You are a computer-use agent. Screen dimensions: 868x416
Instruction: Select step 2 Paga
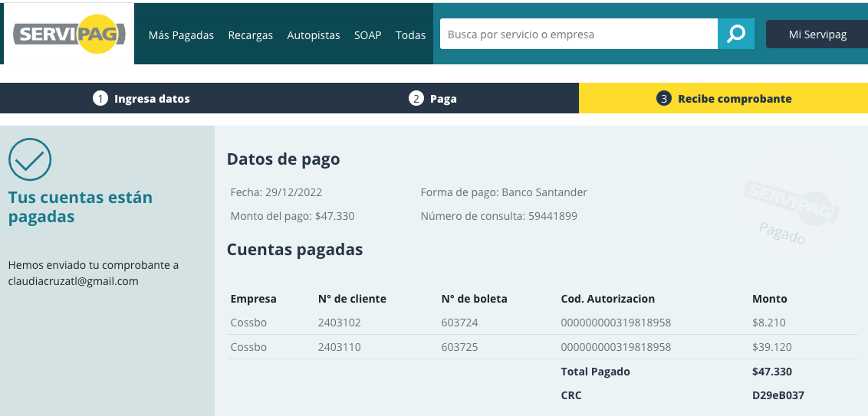coord(433,99)
